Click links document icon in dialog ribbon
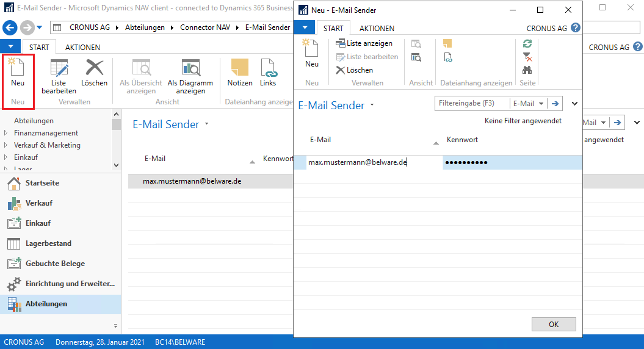The image size is (644, 349). pyautogui.click(x=447, y=57)
